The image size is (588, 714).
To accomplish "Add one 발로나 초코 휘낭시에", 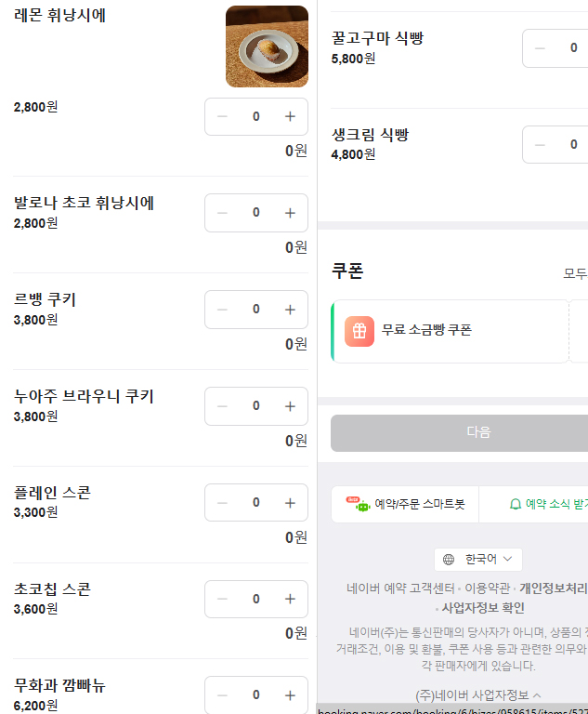I will pyautogui.click(x=290, y=213).
